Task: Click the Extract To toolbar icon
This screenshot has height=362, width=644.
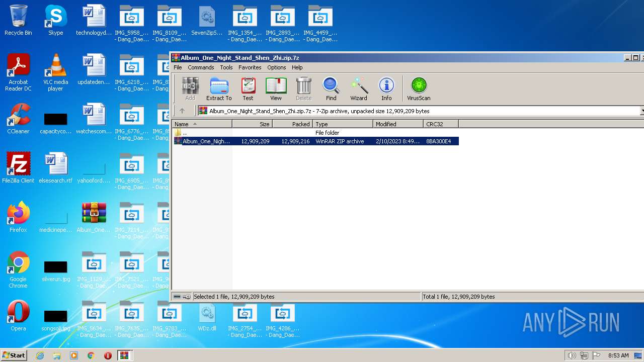Action: (219, 89)
